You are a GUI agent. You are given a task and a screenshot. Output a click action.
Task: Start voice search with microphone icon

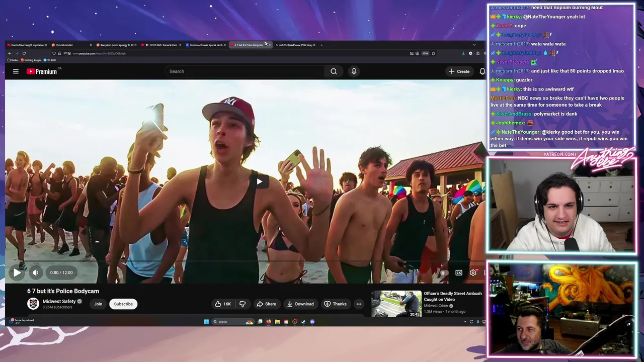tap(354, 71)
